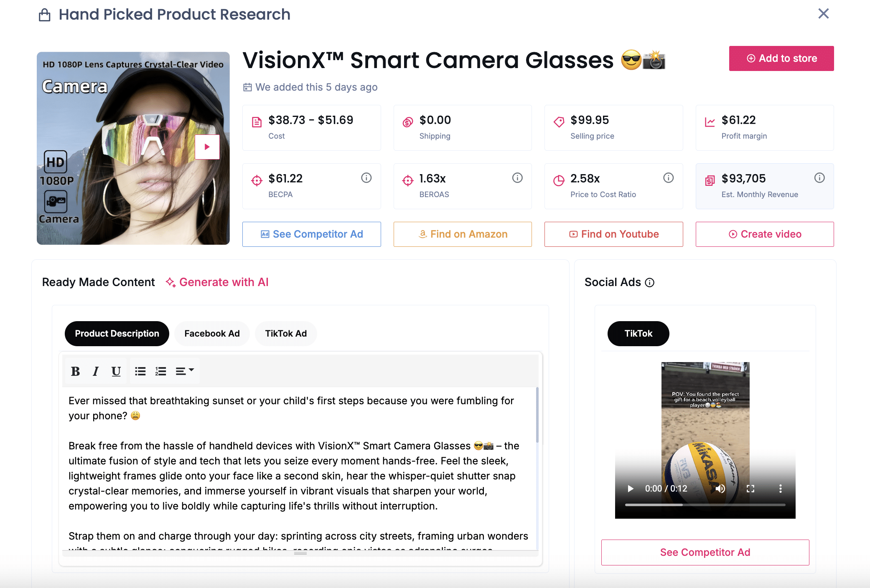Click the Add to store button
Viewport: 870px width, 588px height.
pos(781,58)
